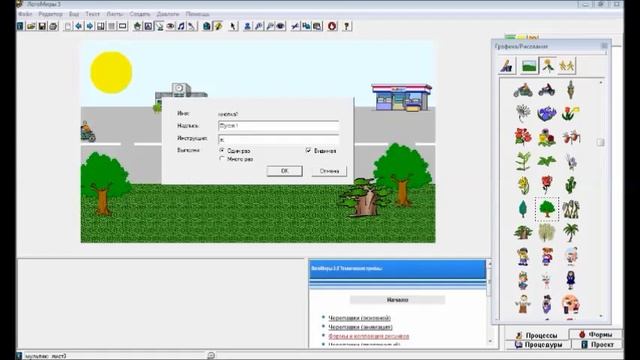640x360 pixels.
Task: Select the pressed create-button tool in toolbar
Action: [159, 27]
